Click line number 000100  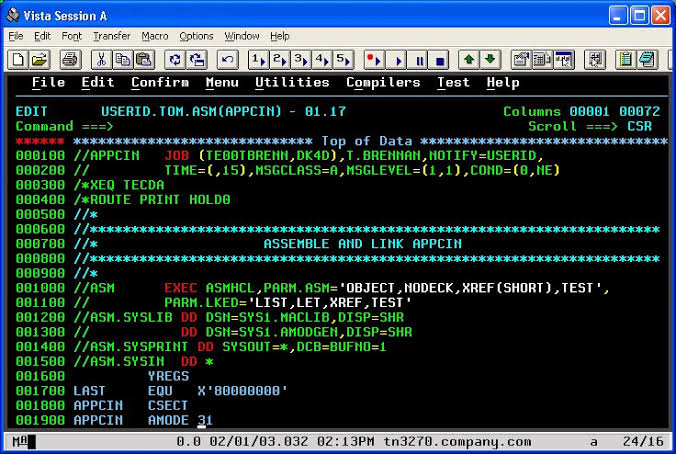(40, 156)
